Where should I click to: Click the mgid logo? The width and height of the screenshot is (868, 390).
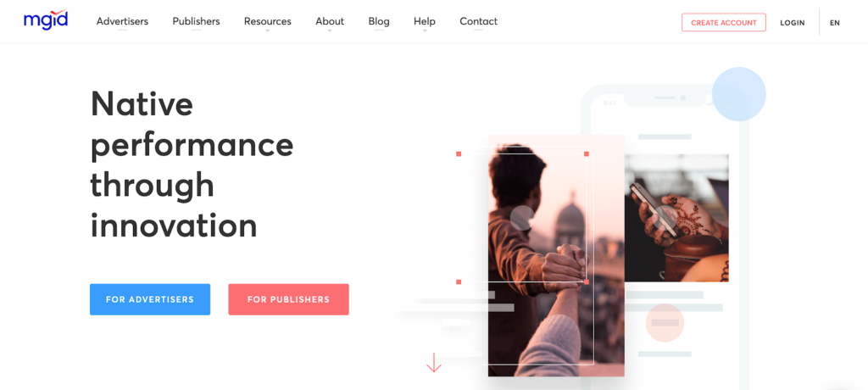pos(46,20)
